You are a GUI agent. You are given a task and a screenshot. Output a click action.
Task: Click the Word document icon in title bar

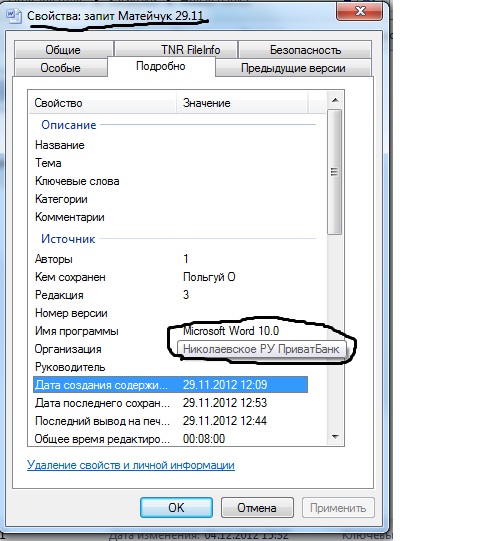14,16
